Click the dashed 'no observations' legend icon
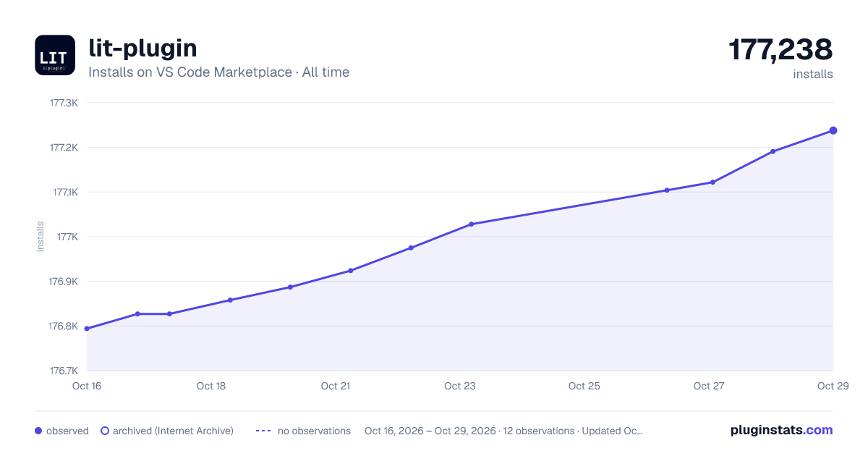The width and height of the screenshot is (868, 456). [x=263, y=431]
